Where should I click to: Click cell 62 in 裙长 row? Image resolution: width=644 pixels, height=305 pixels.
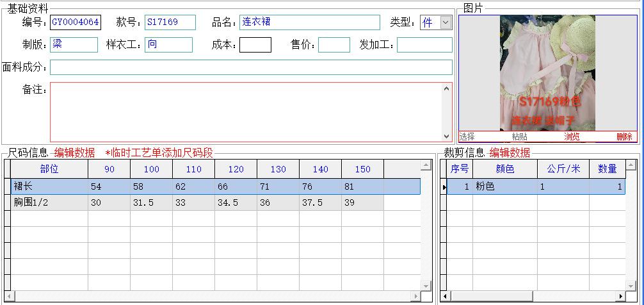(194, 186)
